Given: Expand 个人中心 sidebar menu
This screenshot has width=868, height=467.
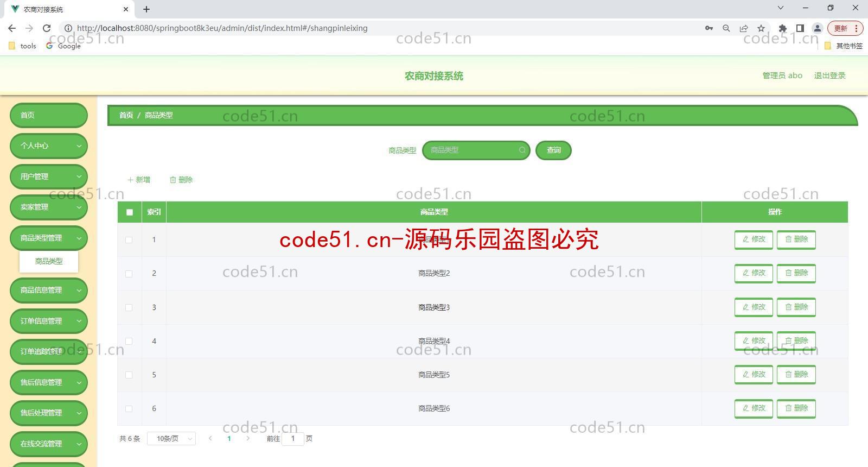Looking at the screenshot, I should pos(49,146).
